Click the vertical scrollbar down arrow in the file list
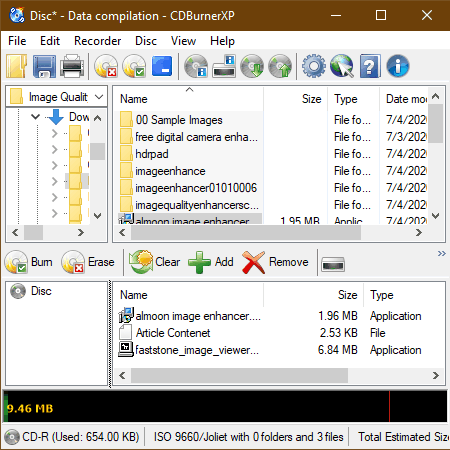This screenshot has width=450, height=450. (x=435, y=216)
